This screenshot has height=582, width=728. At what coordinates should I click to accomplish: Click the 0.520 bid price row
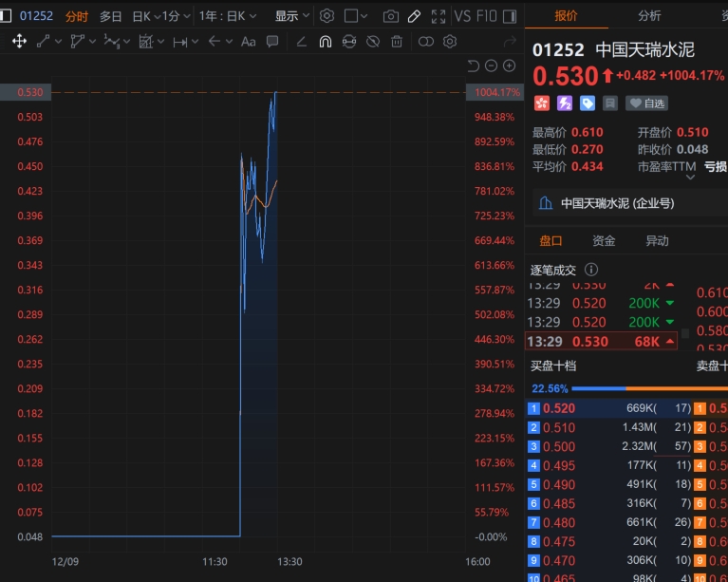(560, 408)
